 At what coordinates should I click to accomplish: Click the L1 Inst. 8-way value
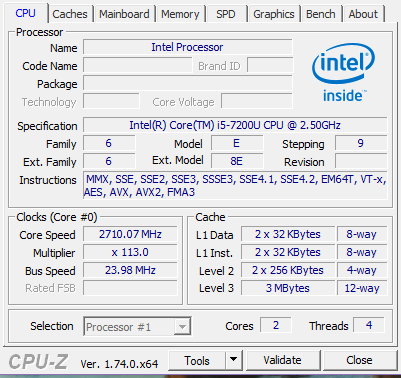pos(362,252)
